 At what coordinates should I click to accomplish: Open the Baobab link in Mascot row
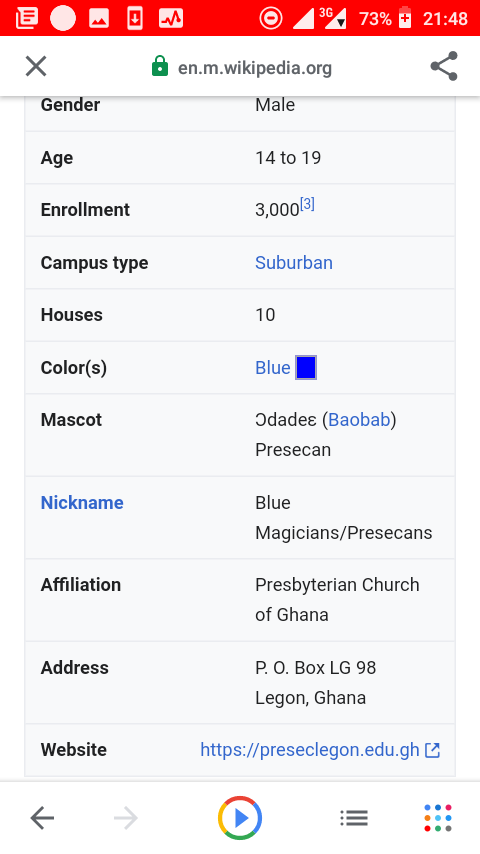[359, 420]
